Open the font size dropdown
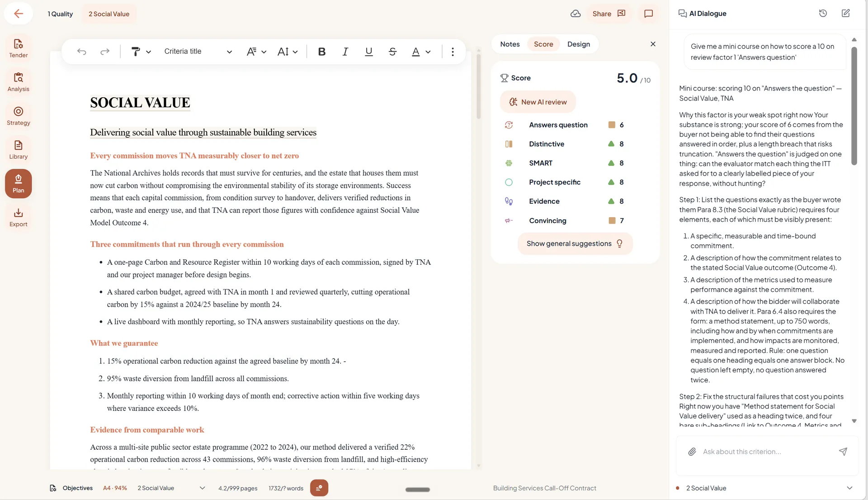868x500 pixels. pos(288,52)
